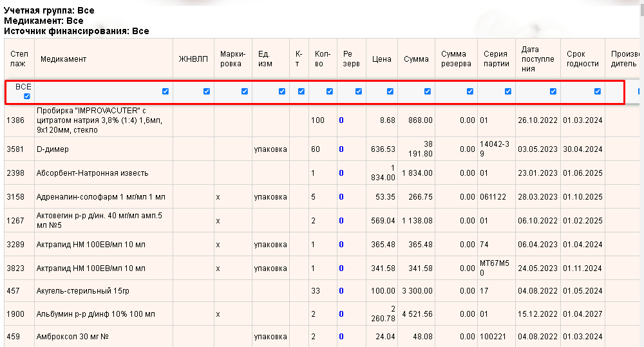Toggle the К-т column checkbox
Viewport: 644px width, 347px height.
pyautogui.click(x=301, y=91)
